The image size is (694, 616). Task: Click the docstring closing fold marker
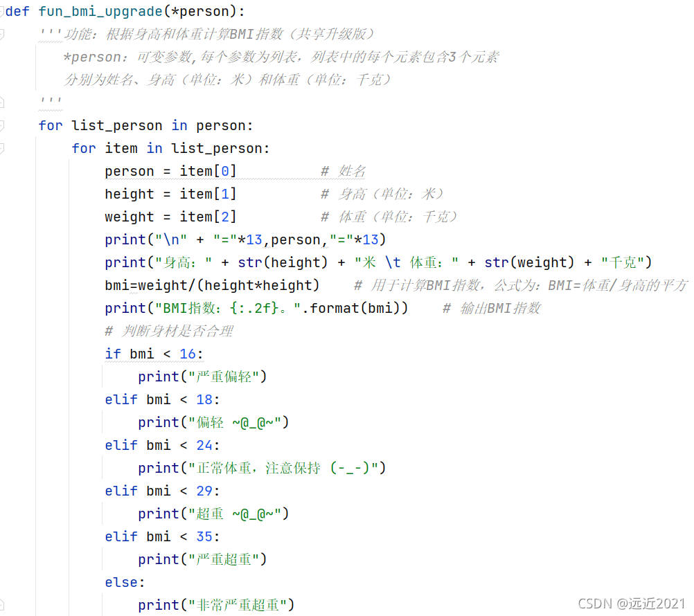pyautogui.click(x=1, y=102)
